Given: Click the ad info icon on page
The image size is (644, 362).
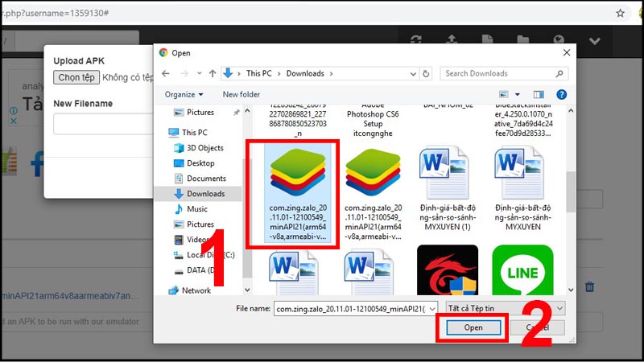Looking at the screenshot, I should coord(13,111).
